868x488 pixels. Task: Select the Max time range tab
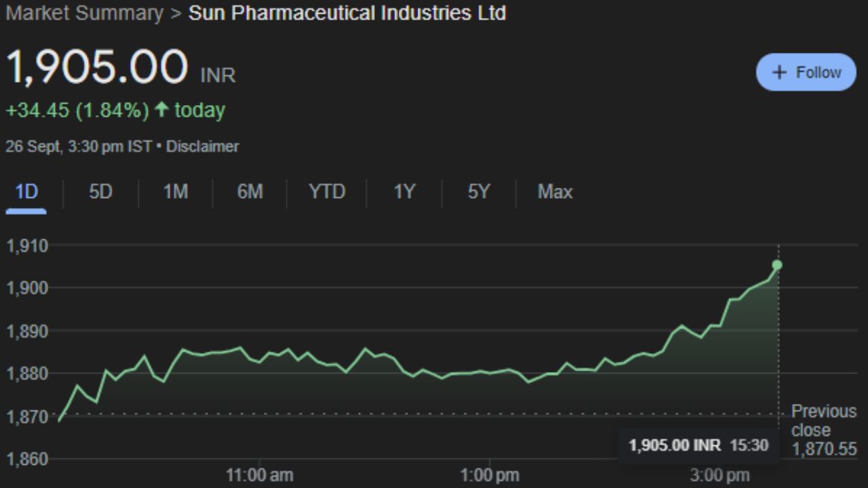point(555,192)
